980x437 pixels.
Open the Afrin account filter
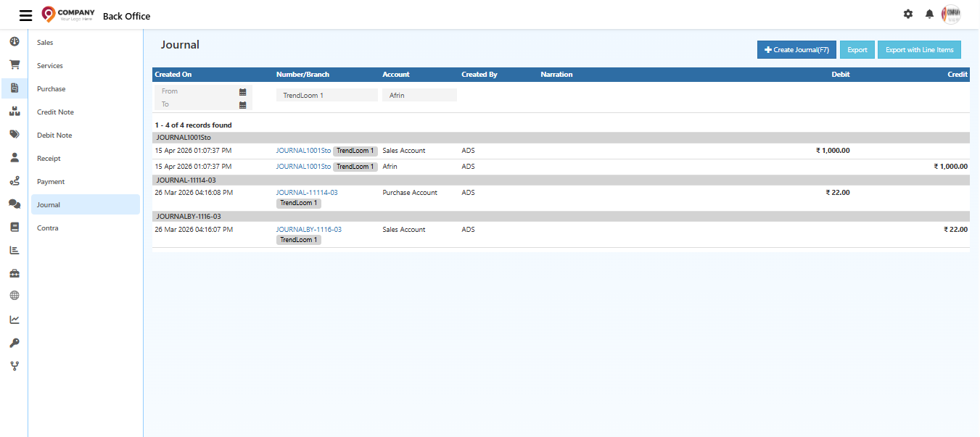pyautogui.click(x=419, y=94)
